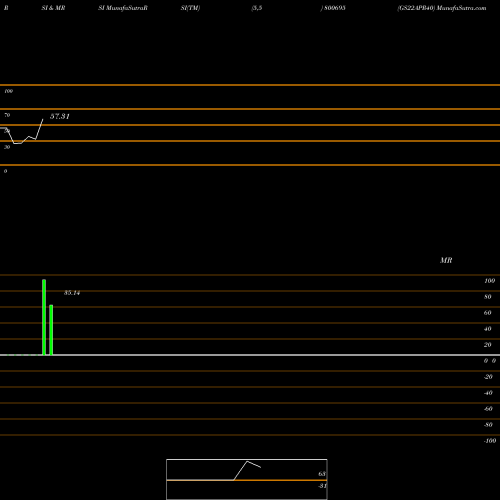Click the 60 label on the MRSI axis
Screen dimensions: 500x500
point(488,313)
